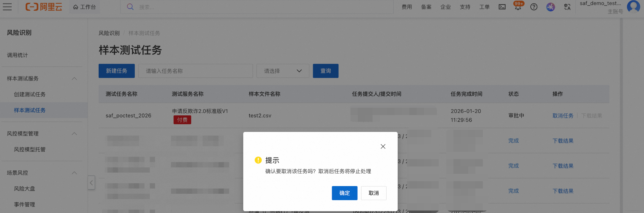
Task: Open the 备案 menu
Action: (x=426, y=7)
